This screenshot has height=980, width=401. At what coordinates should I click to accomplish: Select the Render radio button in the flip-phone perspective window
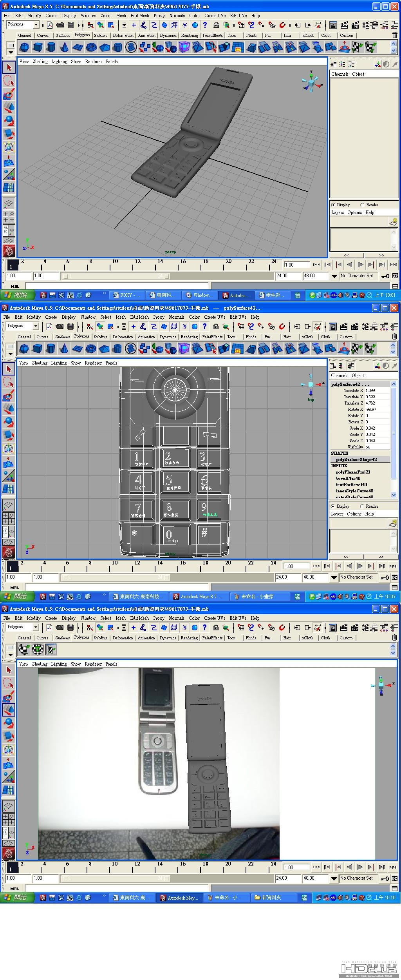point(362,205)
